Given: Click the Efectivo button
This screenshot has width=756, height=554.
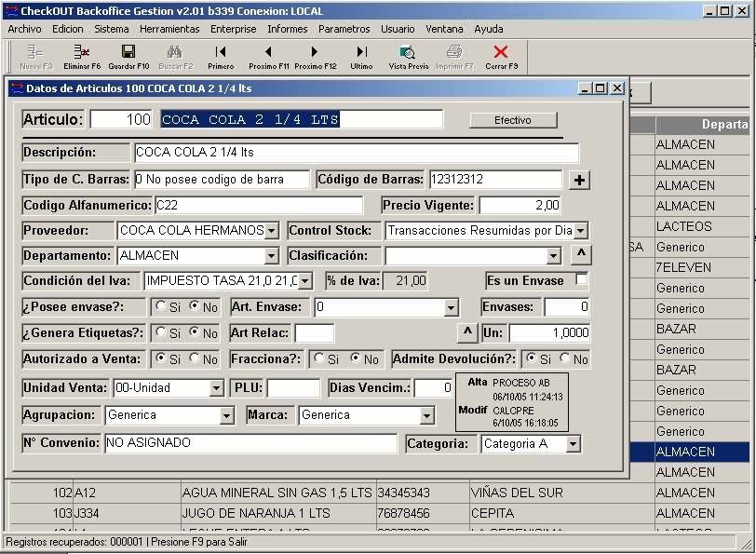Looking at the screenshot, I should (513, 120).
